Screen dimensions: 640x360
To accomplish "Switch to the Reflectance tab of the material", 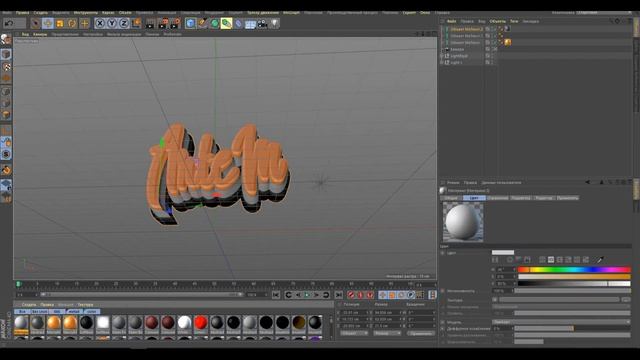I will pos(498,198).
